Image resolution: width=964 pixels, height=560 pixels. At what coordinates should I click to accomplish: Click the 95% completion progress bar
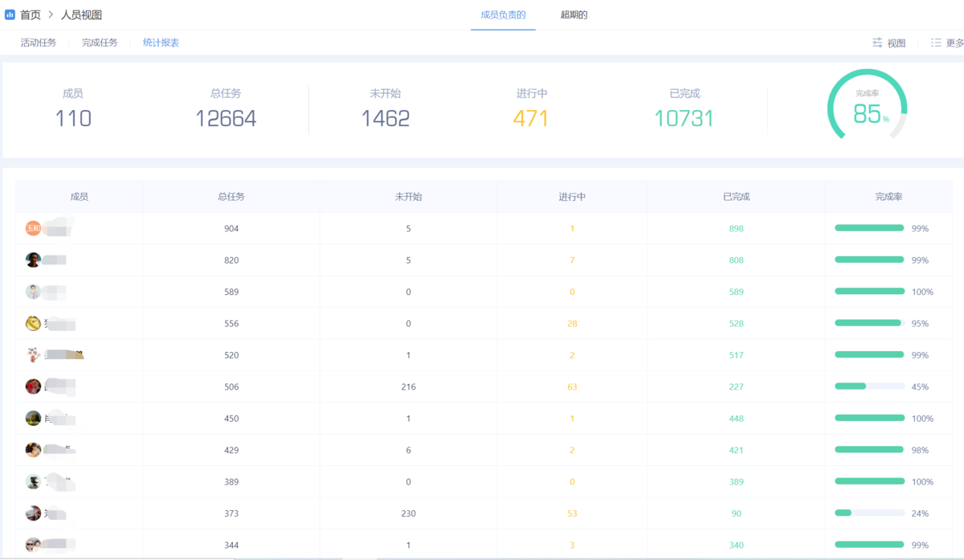coord(870,323)
